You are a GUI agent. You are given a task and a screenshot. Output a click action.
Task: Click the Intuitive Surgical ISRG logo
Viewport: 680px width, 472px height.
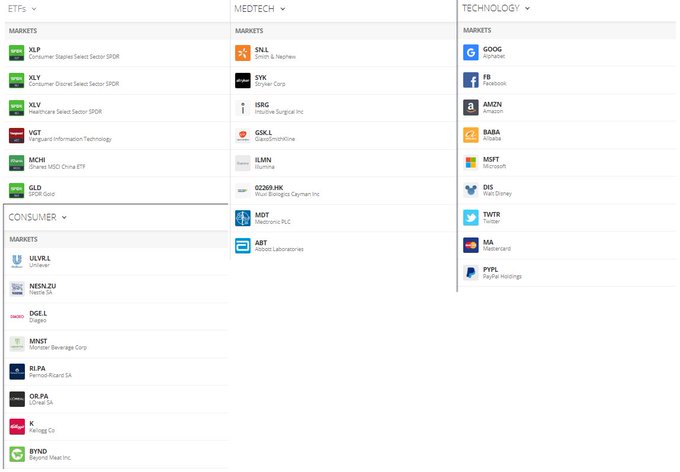coord(243,108)
